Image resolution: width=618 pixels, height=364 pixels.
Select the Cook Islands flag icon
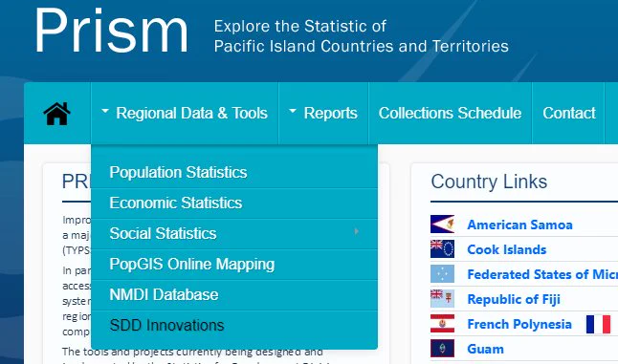coord(442,249)
